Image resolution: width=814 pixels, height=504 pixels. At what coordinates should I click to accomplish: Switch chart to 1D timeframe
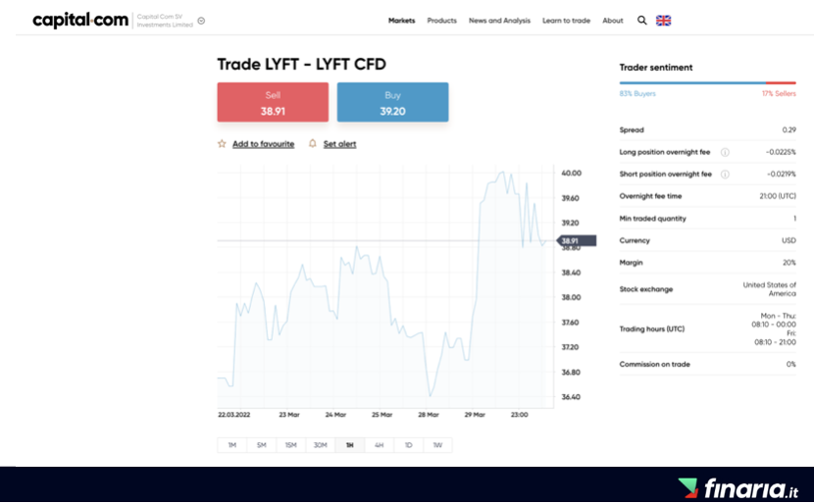coord(409,445)
